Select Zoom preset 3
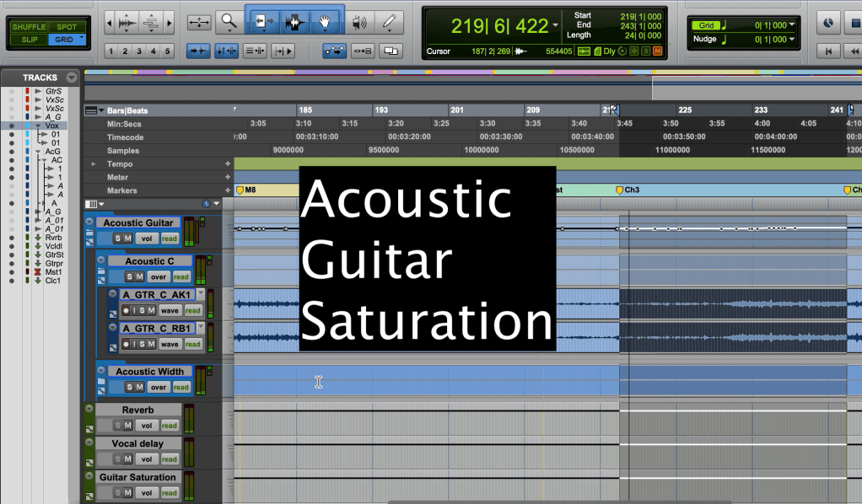Viewport: 862px width, 504px height. coord(140,51)
